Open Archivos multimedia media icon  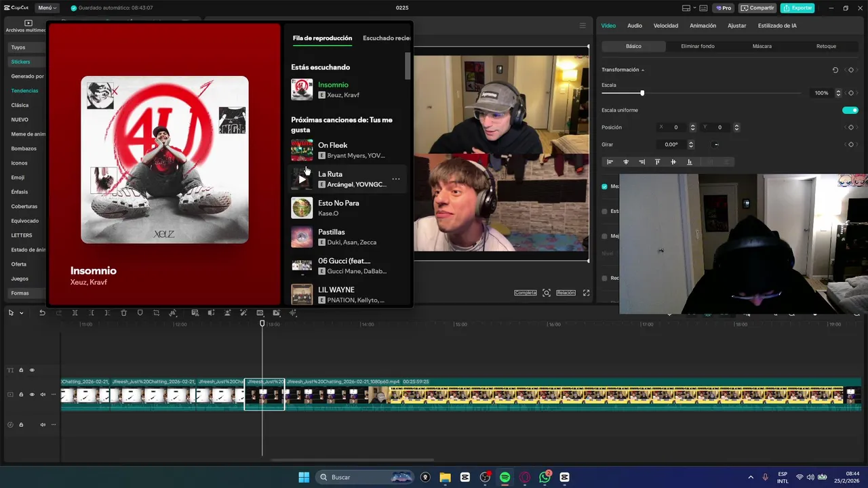(x=28, y=23)
